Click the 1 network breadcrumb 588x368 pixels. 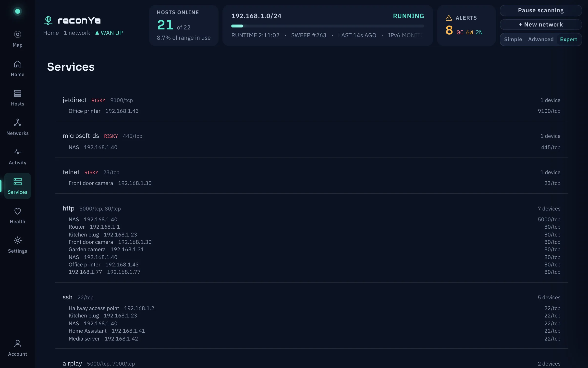pyautogui.click(x=77, y=33)
